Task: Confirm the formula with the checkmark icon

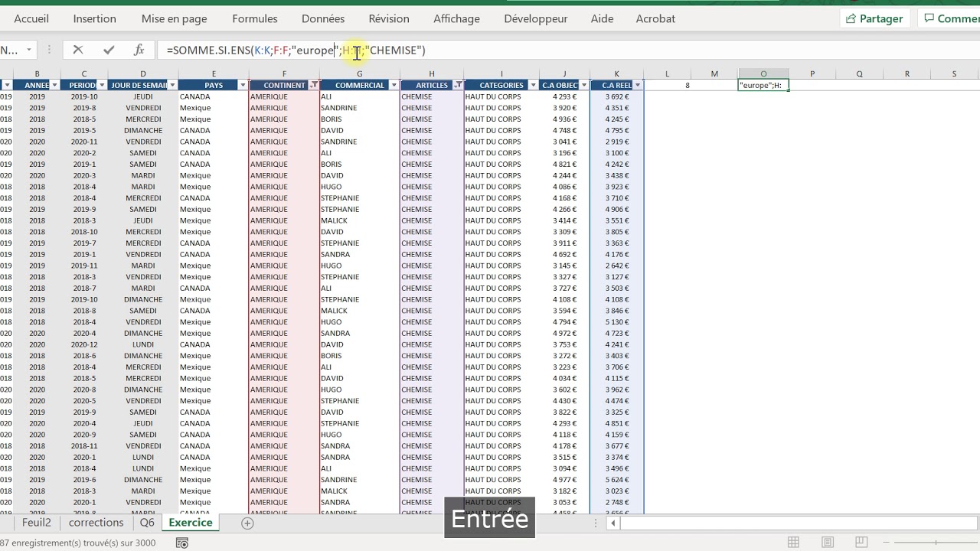Action: point(109,50)
